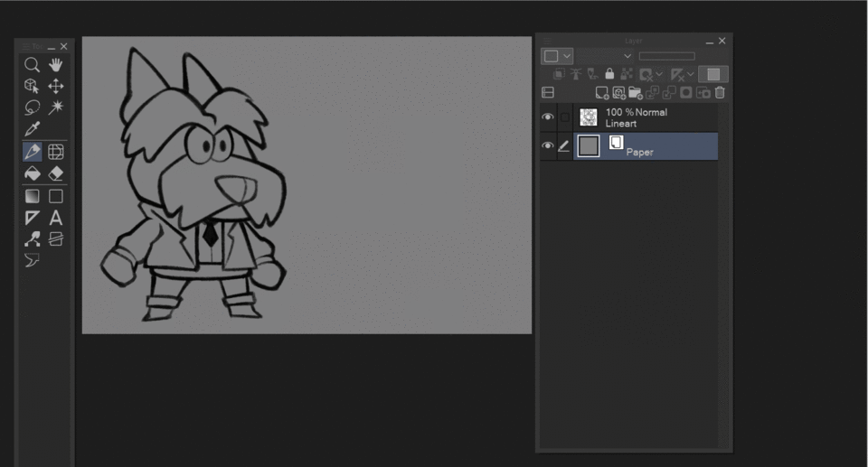Click the Paper layer color swatch thumbnail
Viewport: 868px width, 467px height.
[589, 146]
